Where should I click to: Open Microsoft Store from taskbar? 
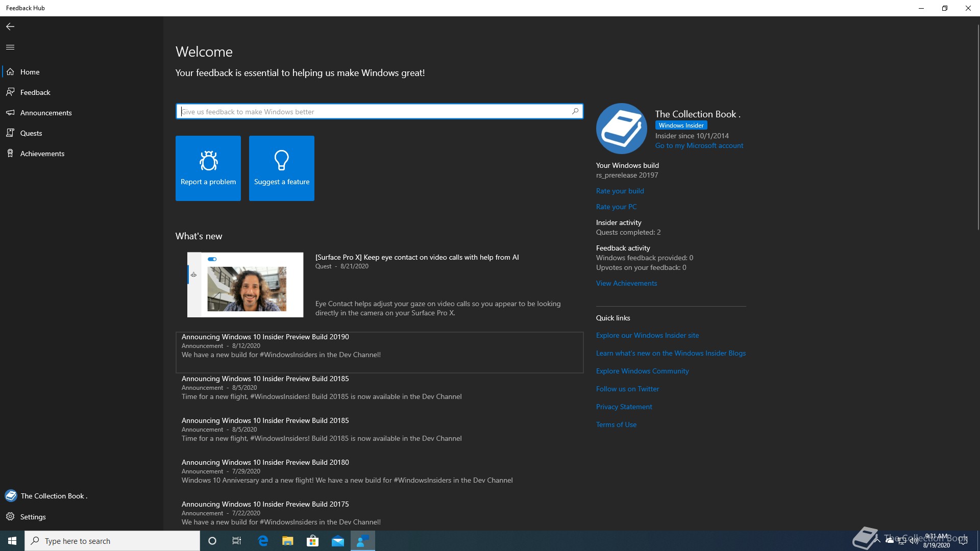(312, 541)
